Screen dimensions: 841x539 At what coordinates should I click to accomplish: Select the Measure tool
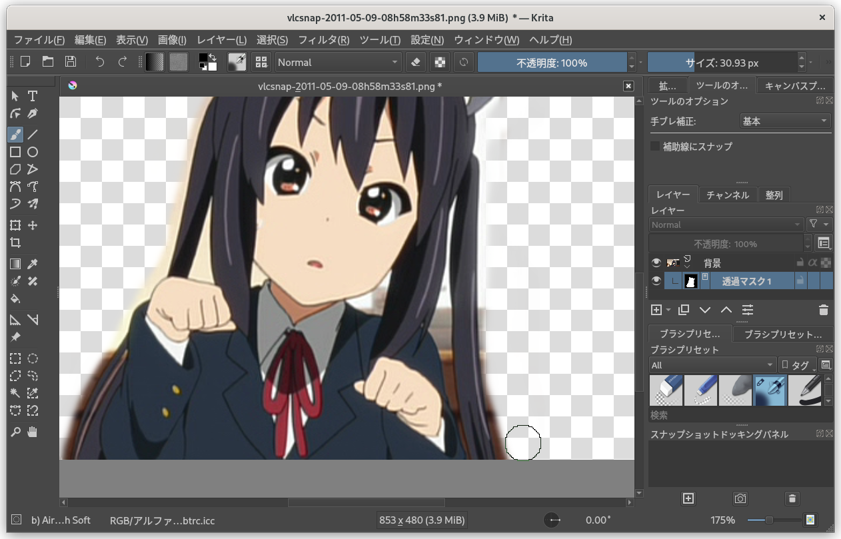[x=33, y=320]
